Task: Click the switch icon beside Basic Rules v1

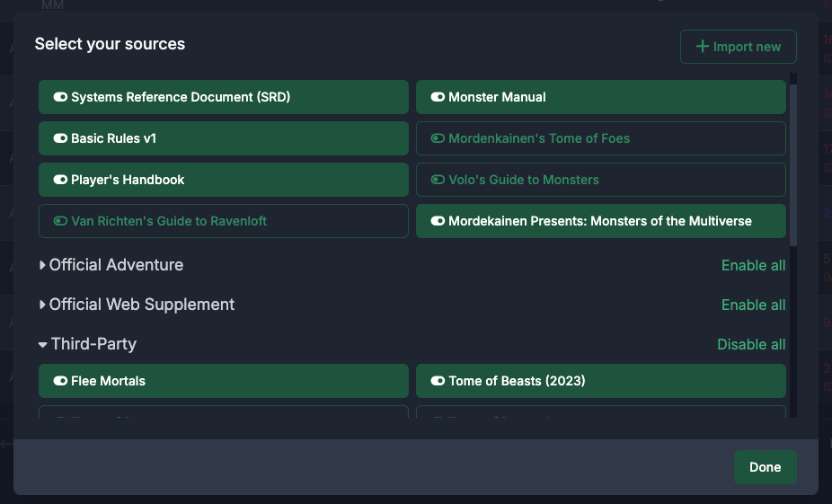Action: [60, 138]
